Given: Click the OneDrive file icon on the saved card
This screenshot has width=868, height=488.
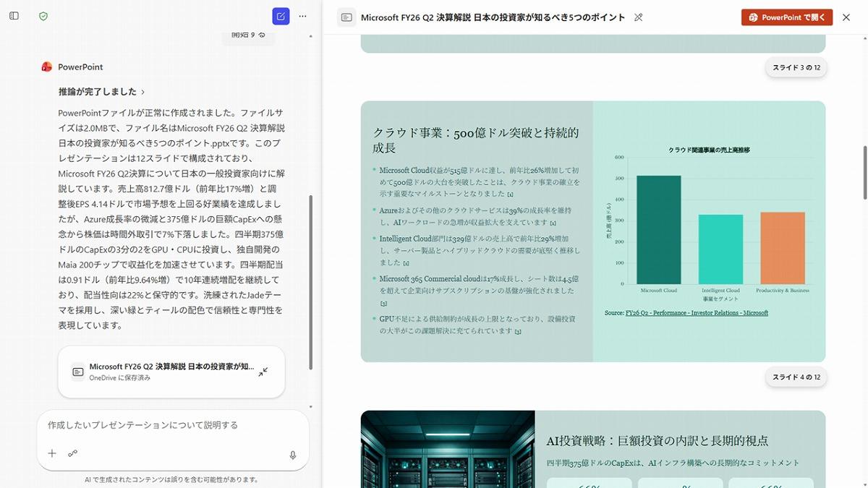Looking at the screenshot, I should [77, 372].
